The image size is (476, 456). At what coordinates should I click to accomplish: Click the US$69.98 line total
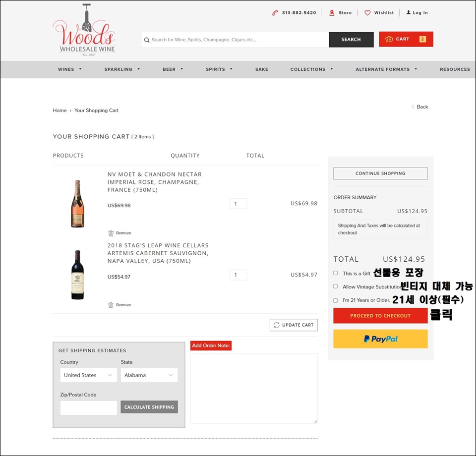click(x=304, y=204)
